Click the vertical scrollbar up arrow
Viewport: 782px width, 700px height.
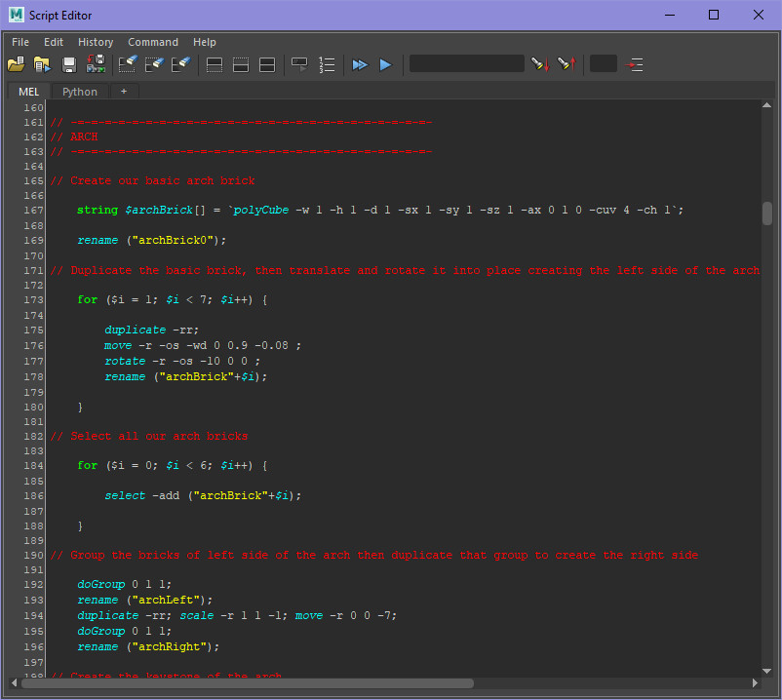767,105
